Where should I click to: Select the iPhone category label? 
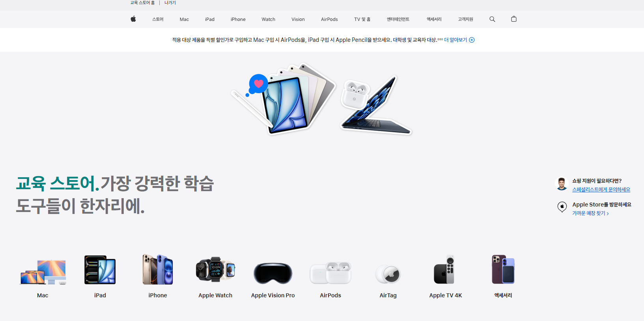pyautogui.click(x=158, y=295)
